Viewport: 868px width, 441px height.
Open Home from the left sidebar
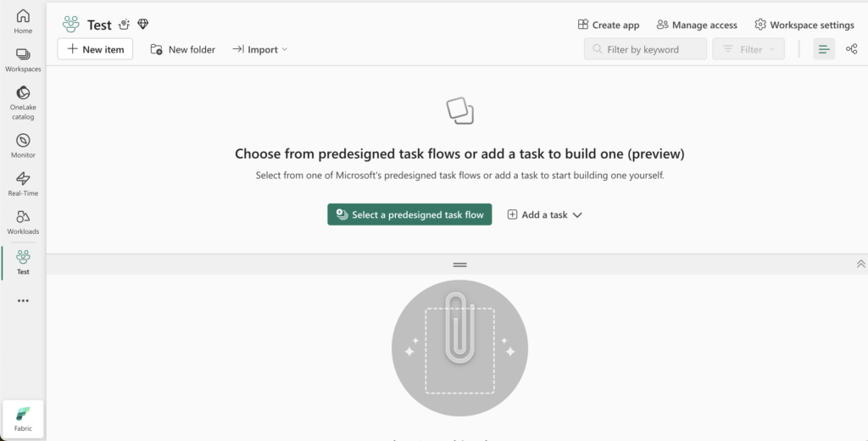(x=23, y=21)
